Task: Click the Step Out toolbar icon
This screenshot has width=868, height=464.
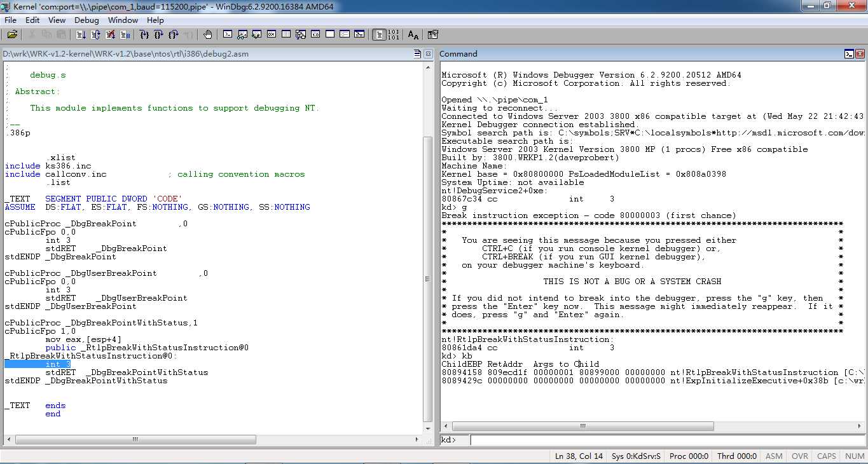Action: click(173, 34)
